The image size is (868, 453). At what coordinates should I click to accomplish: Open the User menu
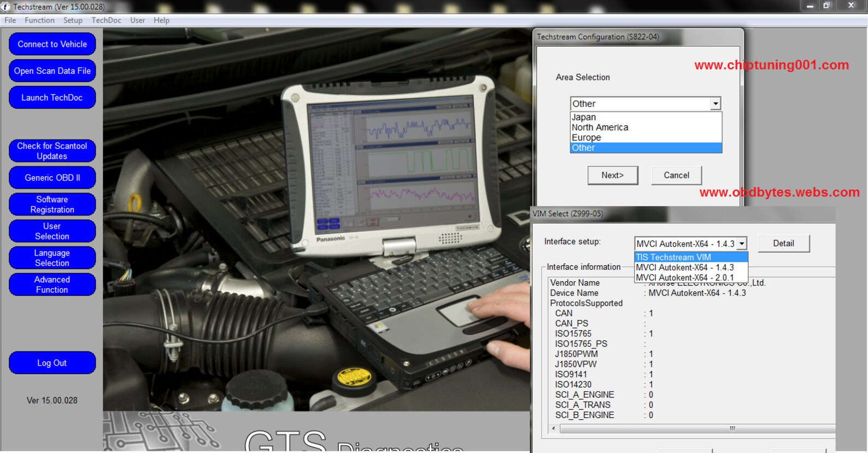click(x=138, y=20)
